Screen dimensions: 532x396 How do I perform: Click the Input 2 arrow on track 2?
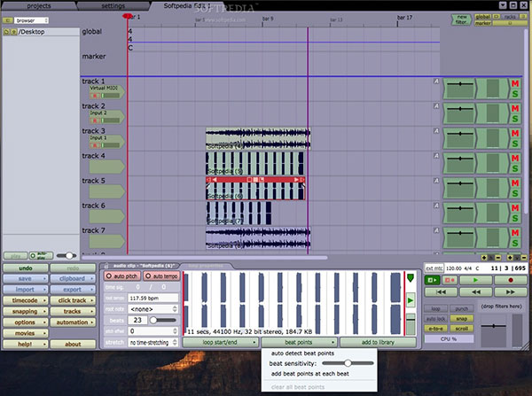(x=106, y=117)
